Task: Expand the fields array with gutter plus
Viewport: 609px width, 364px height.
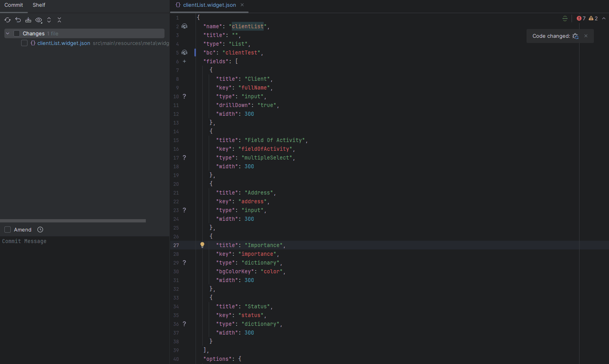Action: [x=184, y=61]
